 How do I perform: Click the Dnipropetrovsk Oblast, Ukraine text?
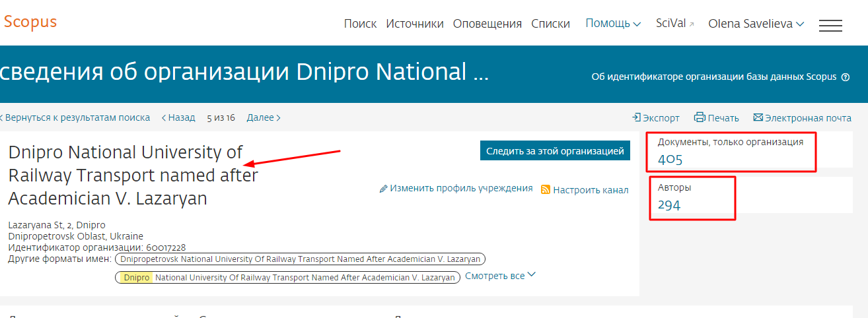[75, 236]
